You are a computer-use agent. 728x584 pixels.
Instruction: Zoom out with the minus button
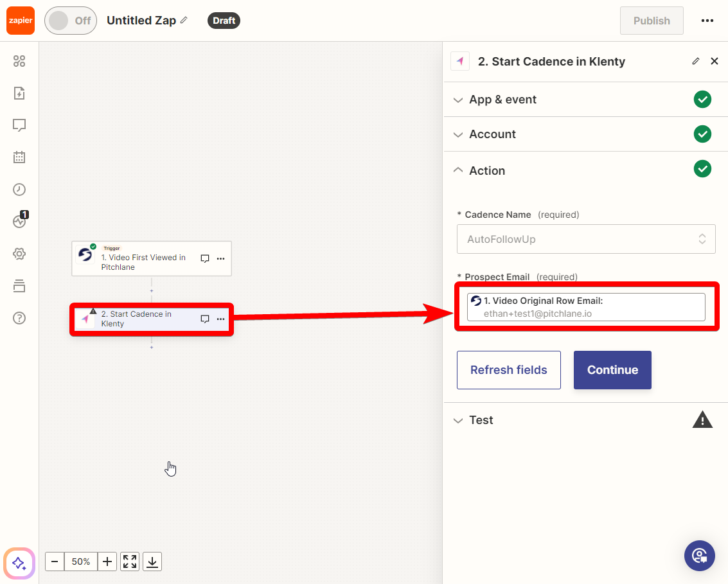point(55,562)
